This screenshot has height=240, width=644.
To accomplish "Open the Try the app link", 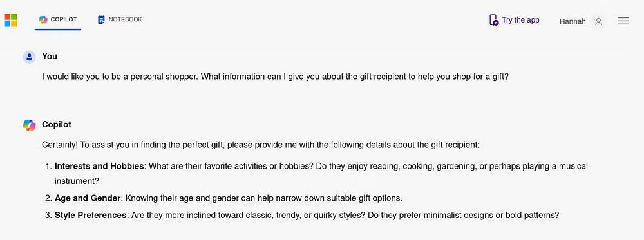I will [520, 20].
